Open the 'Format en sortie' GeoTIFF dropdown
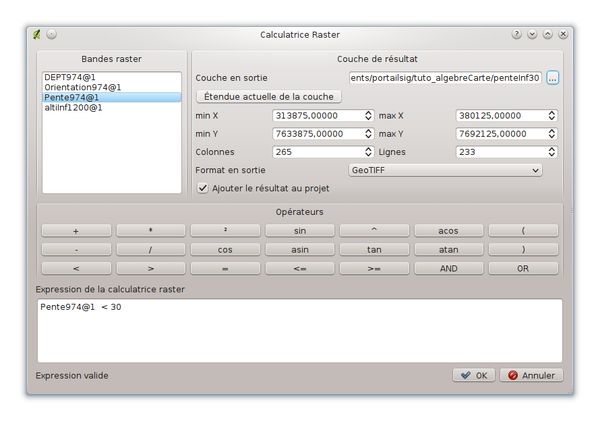The width and height of the screenshot is (600, 421). coord(445,170)
